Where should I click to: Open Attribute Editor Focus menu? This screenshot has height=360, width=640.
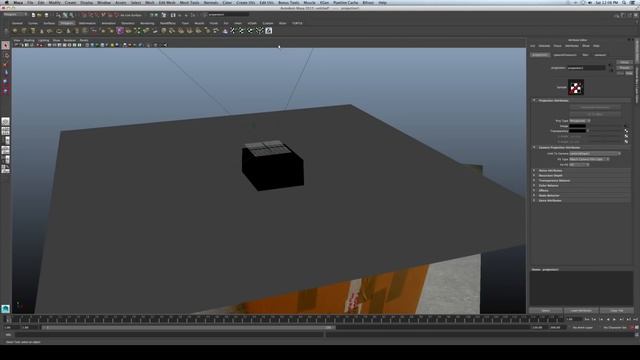pyautogui.click(x=558, y=46)
